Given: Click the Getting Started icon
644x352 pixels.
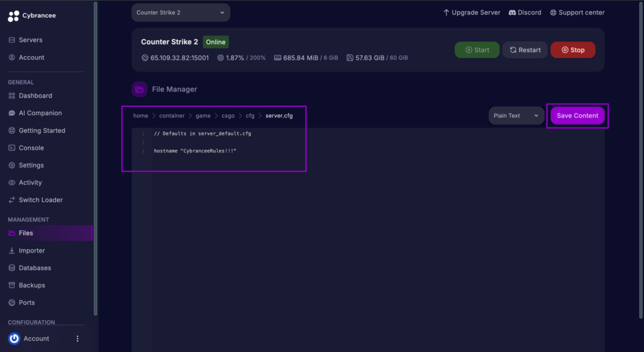Looking at the screenshot, I should [12, 131].
